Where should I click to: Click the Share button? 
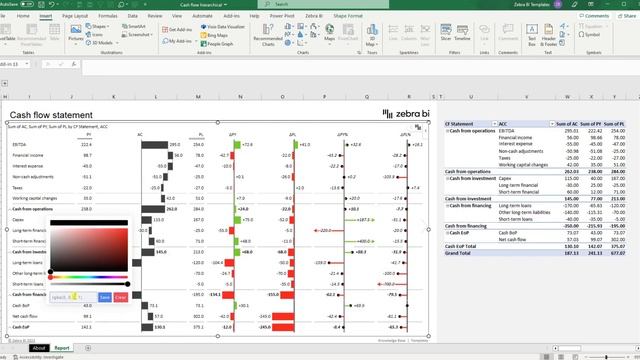coord(627,16)
